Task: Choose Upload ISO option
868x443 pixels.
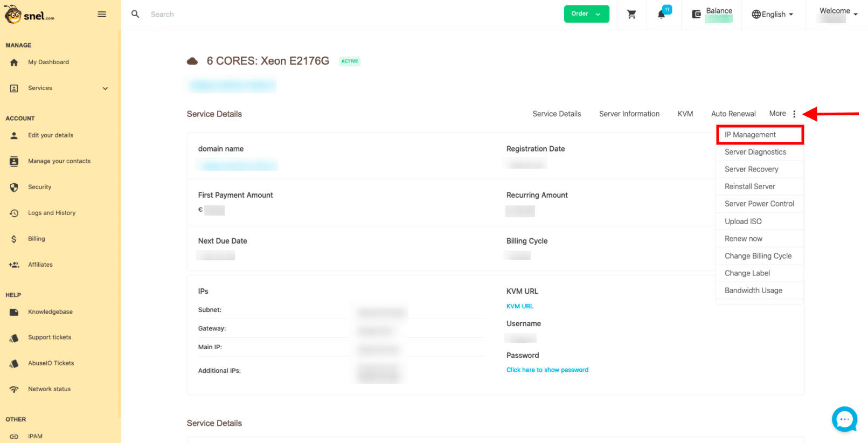Action: pos(760,221)
